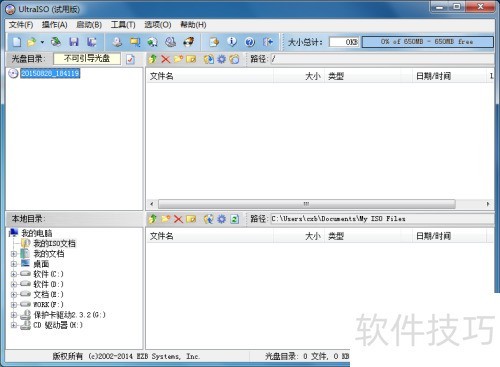The height and width of the screenshot is (367, 500).
Task: Click New Folder icon in disc toolbar
Action: click(178, 59)
